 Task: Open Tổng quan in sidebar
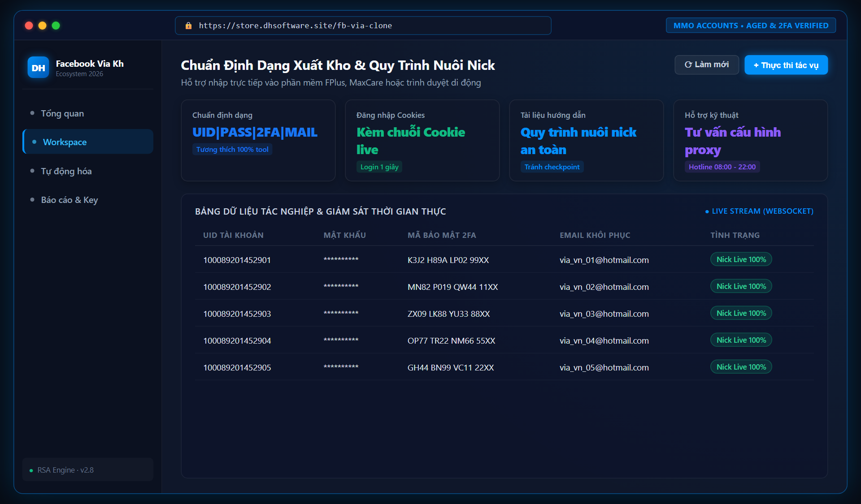click(x=87, y=113)
